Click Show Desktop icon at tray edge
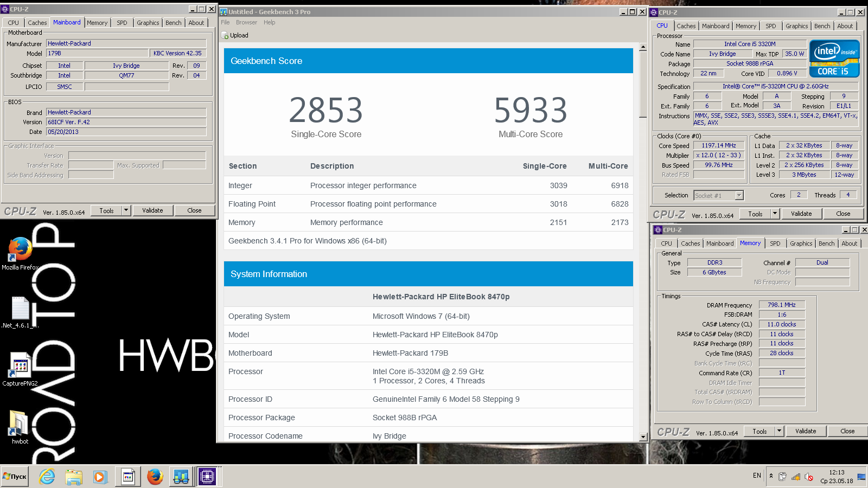Viewport: 868px width, 488px height. (861, 477)
